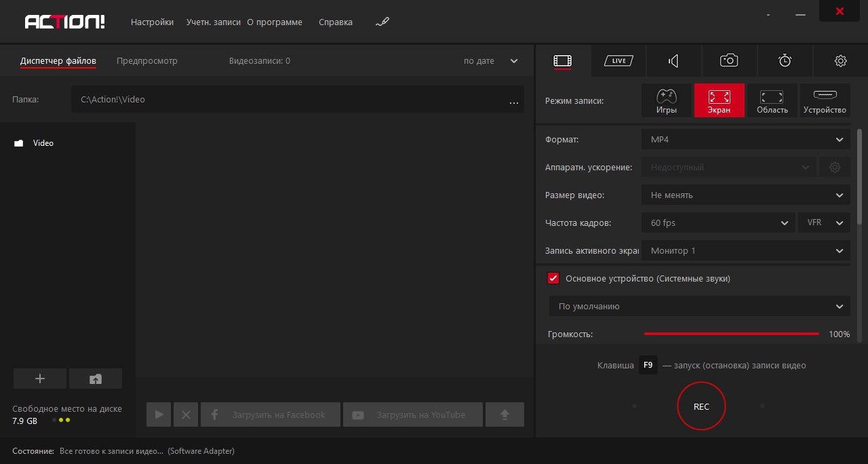Click the Громкость volume slider
868x464 pixels.
[x=731, y=334]
